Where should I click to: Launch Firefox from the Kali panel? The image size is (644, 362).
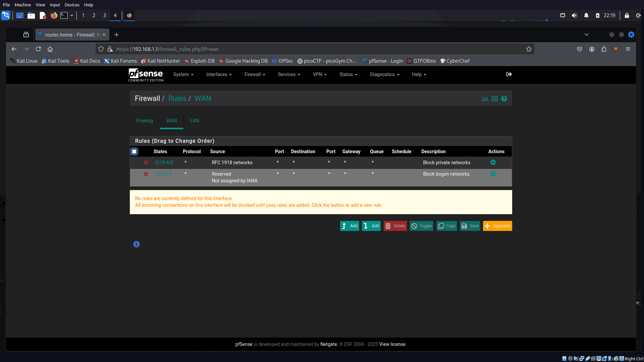[54, 15]
